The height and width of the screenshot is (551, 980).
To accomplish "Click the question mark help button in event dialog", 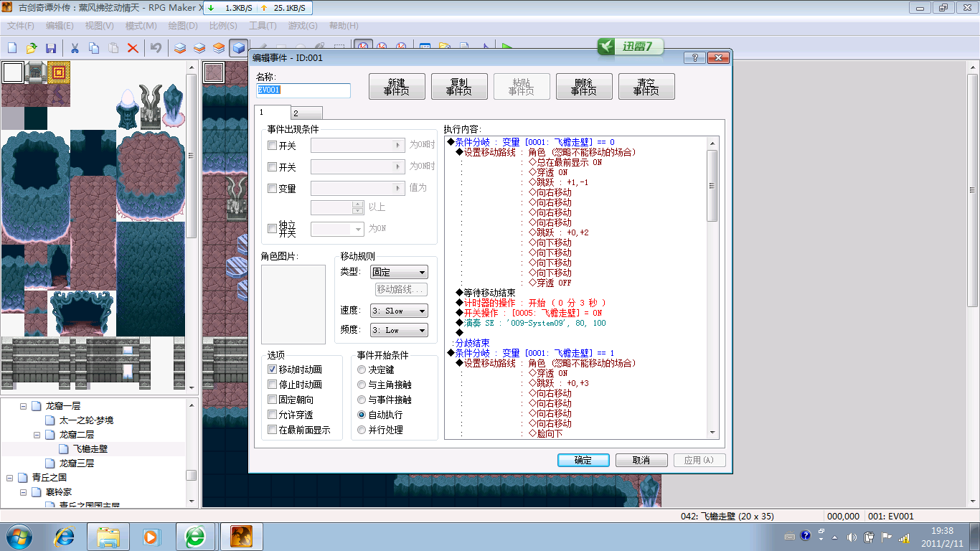I will 694,58.
